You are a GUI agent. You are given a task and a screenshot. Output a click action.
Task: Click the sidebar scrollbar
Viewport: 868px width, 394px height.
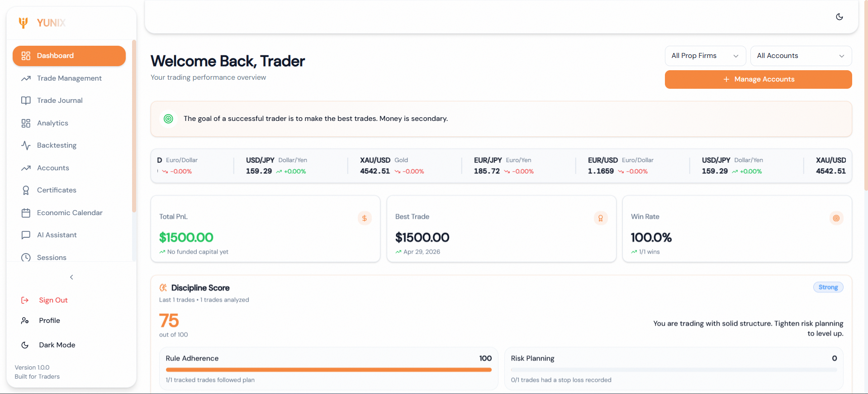[x=134, y=126]
